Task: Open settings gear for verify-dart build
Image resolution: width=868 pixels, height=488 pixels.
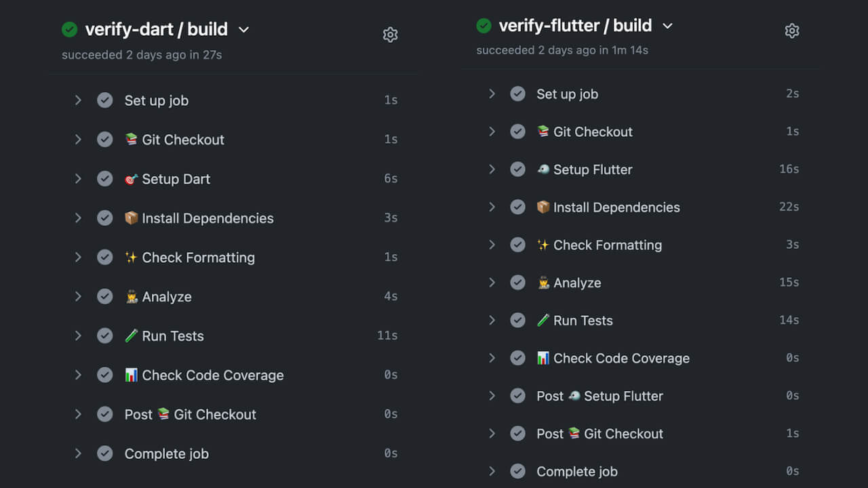Action: tap(390, 35)
